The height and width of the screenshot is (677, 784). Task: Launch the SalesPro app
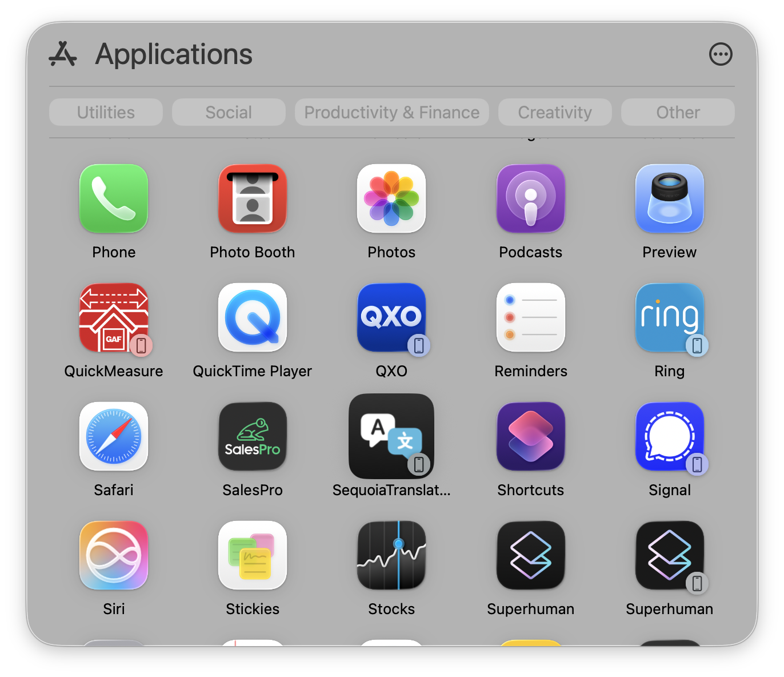pyautogui.click(x=253, y=436)
